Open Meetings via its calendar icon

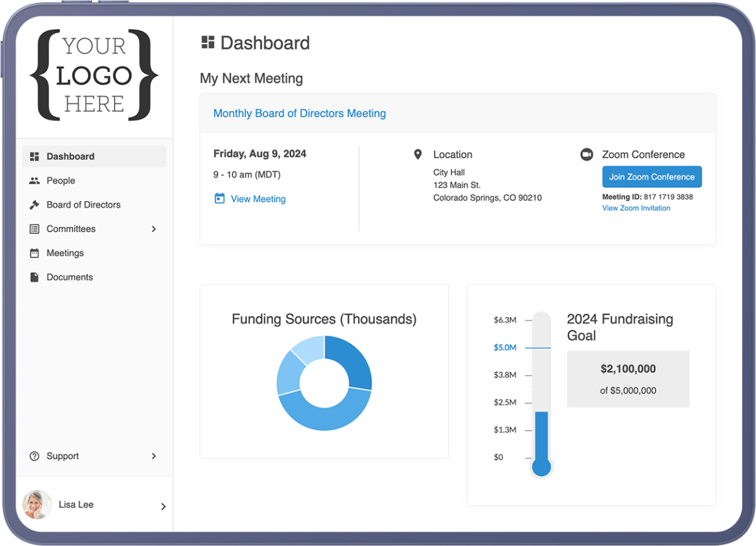(x=33, y=253)
